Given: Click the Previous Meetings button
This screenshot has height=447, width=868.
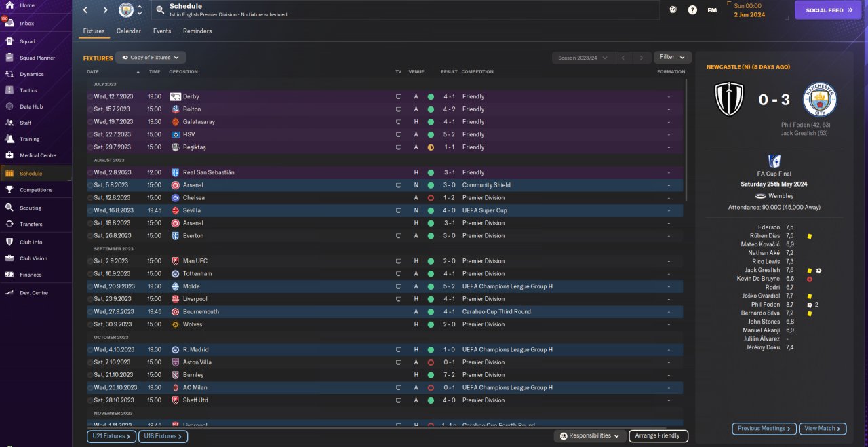Looking at the screenshot, I should tap(764, 428).
